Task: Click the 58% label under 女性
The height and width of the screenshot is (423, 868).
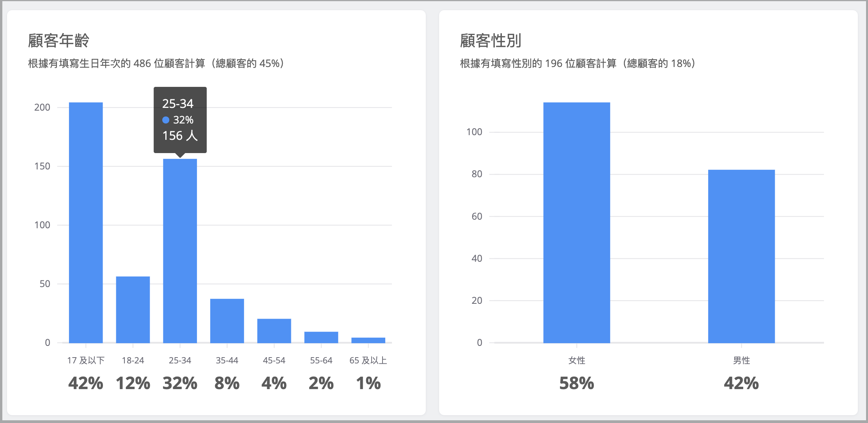Action: [577, 383]
